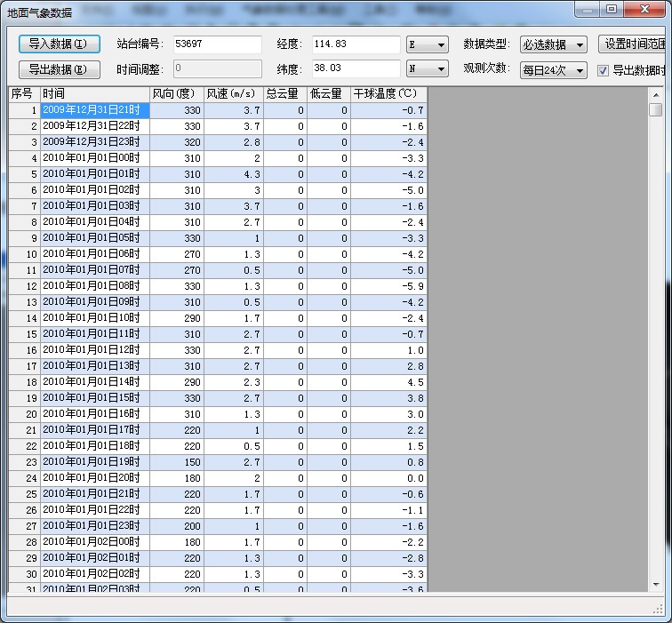Click the 时间 column header
672x623 pixels.
pos(95,94)
